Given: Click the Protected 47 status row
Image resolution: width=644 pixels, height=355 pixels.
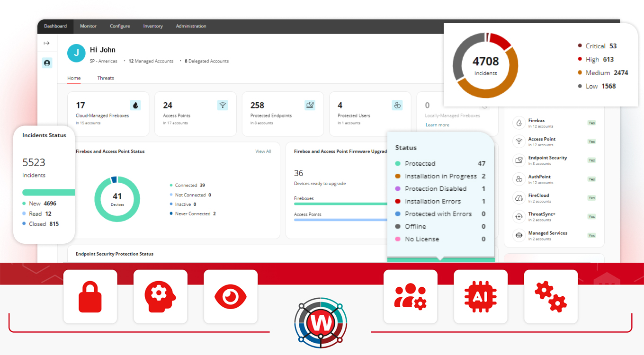Looking at the screenshot, I should point(440,163).
